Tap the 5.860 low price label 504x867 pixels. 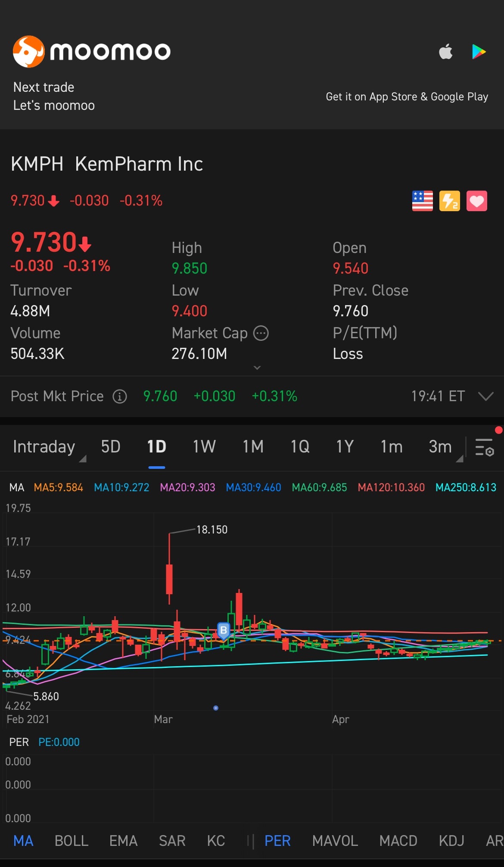(46, 696)
